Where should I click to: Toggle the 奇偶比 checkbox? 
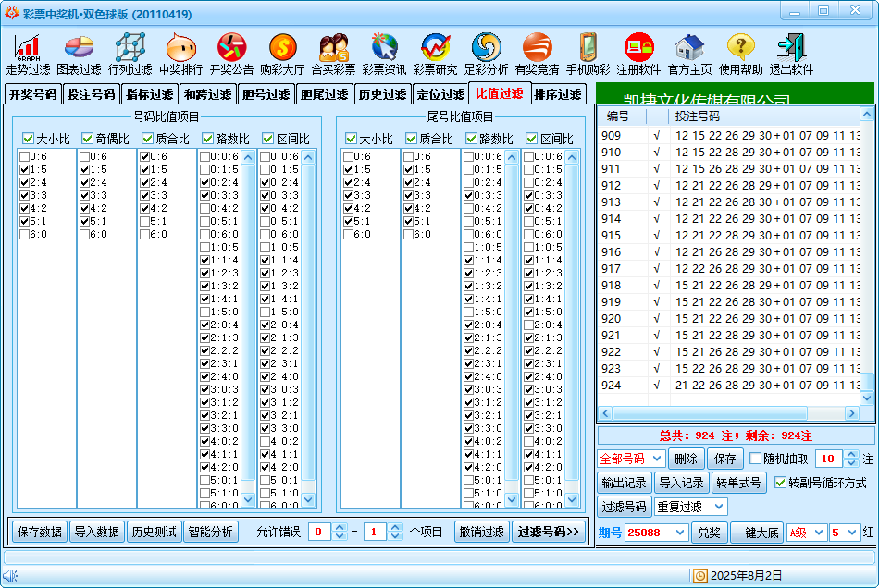click(88, 139)
